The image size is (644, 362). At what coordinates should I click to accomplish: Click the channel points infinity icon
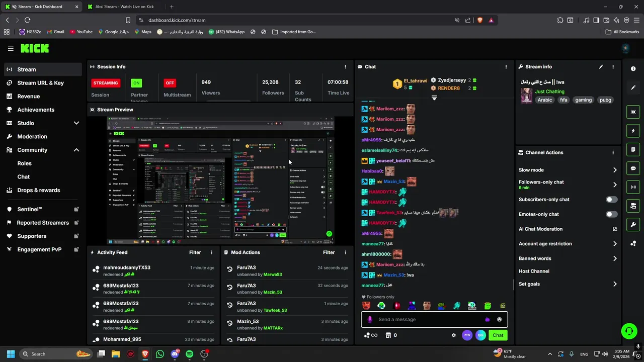coord(371,335)
